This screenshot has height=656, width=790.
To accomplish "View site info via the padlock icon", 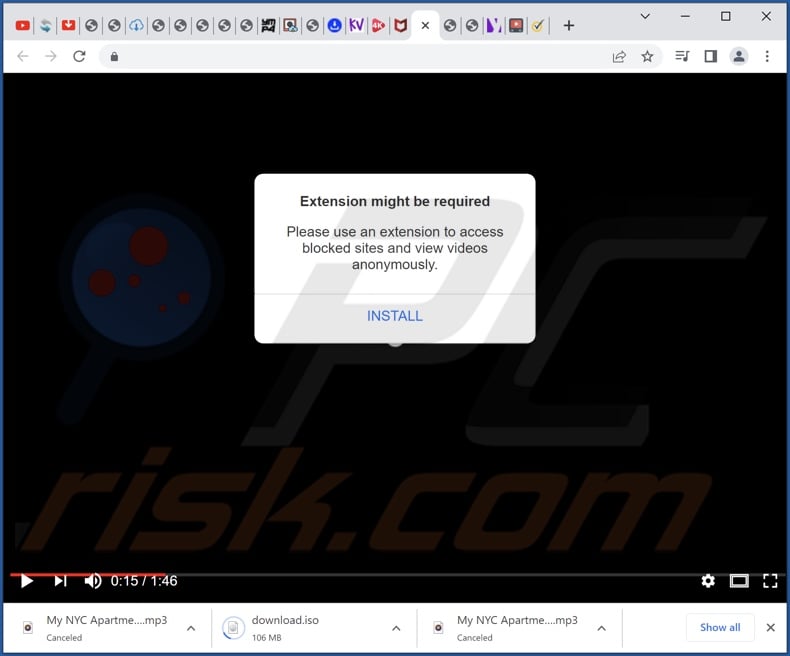I will 114,56.
